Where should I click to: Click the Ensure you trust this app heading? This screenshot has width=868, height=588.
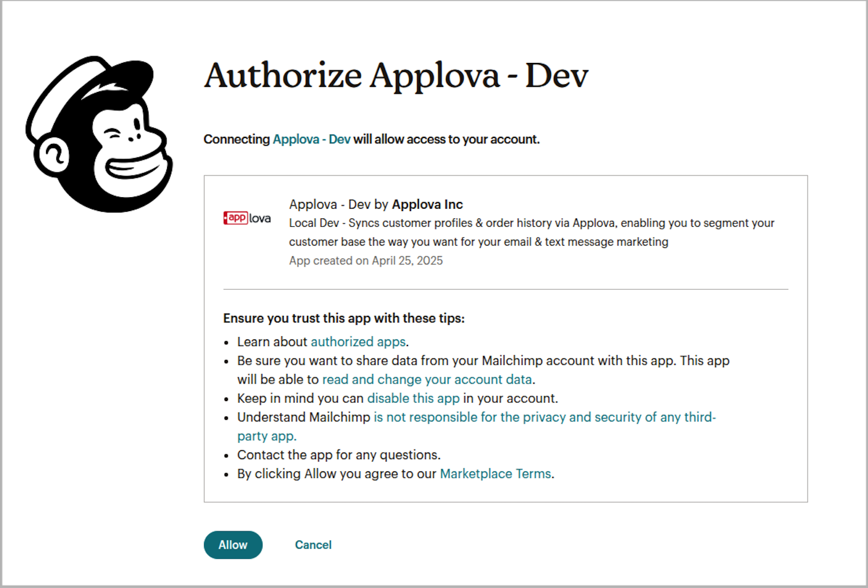tap(344, 318)
